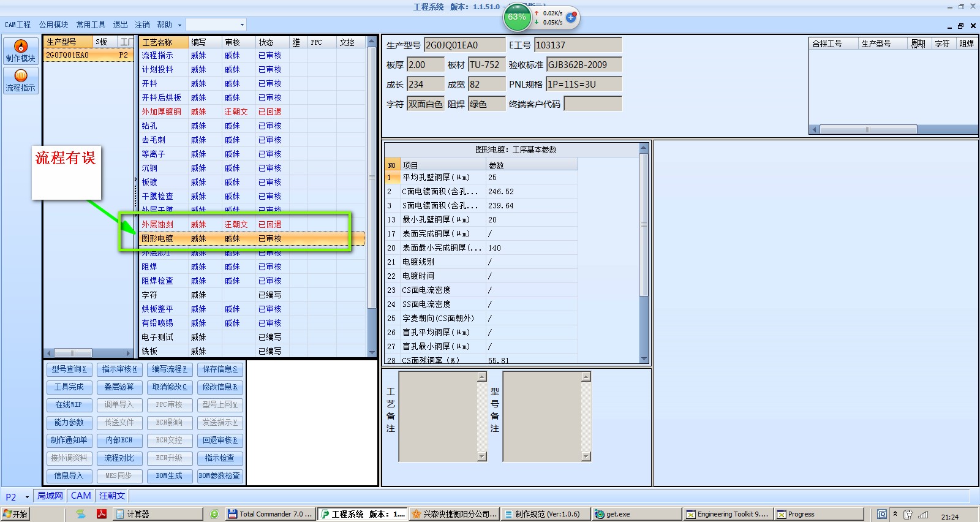Click the 修改信息 button
The height and width of the screenshot is (522, 980).
(220, 387)
